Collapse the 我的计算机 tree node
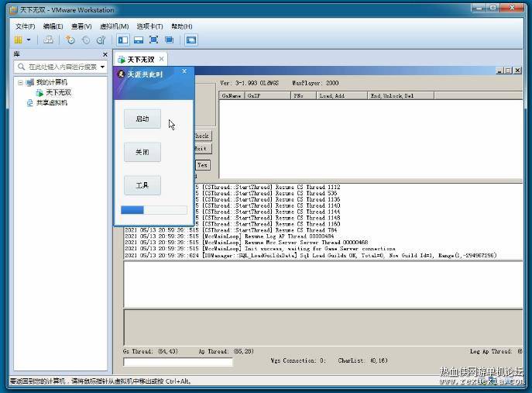 coord(20,82)
